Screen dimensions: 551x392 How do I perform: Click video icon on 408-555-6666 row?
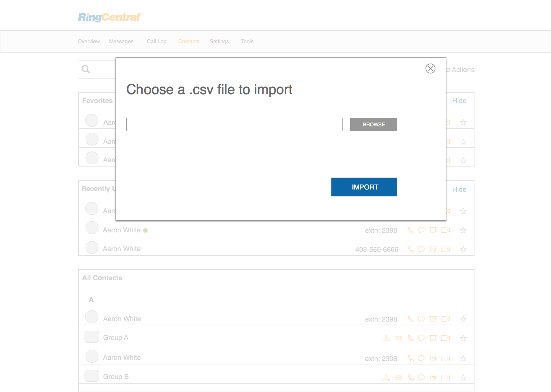[445, 249]
